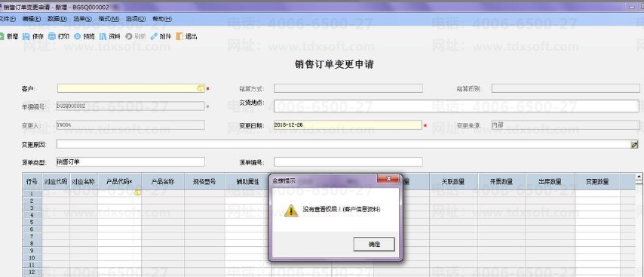644x277 pixels.
Task: Click the 源单编号 input field
Action: point(348,162)
